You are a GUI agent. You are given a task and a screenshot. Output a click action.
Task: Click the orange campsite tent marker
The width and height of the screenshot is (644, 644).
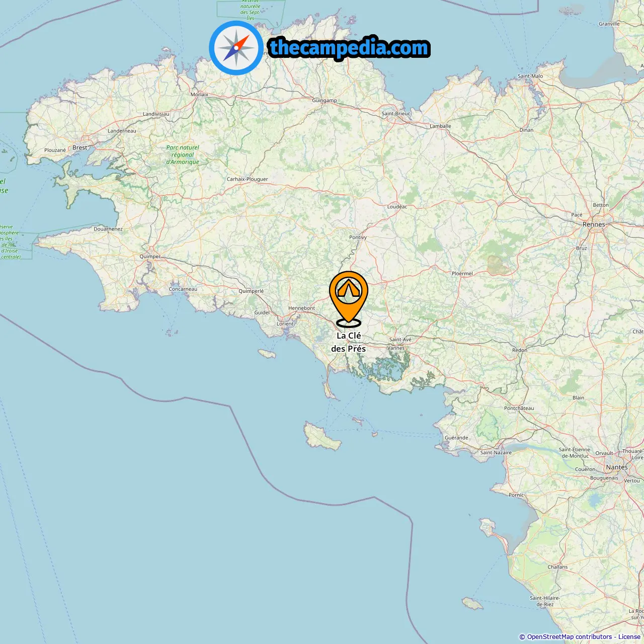[349, 298]
